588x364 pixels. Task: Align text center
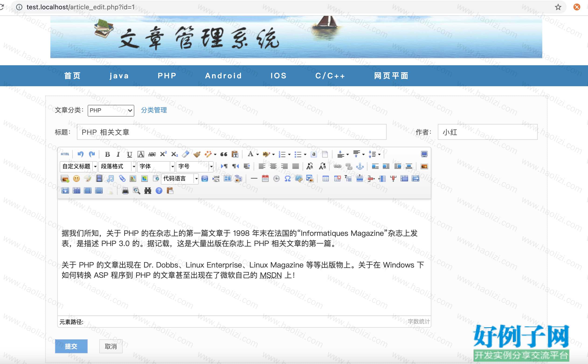pos(273,166)
